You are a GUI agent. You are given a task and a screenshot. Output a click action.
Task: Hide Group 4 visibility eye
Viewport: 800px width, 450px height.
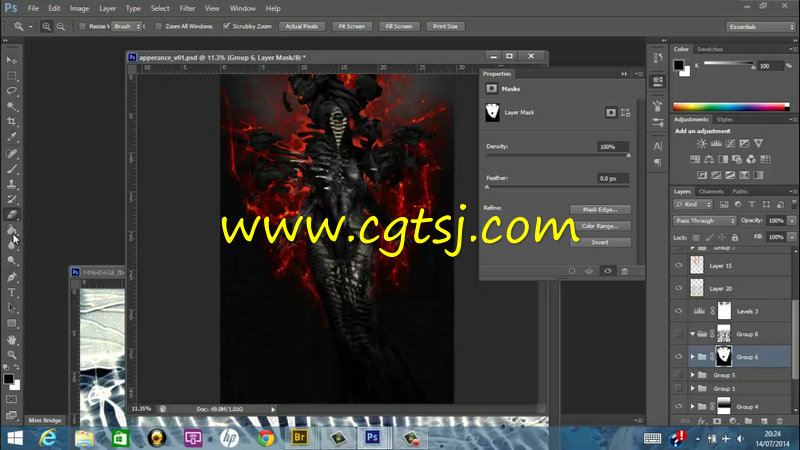click(679, 407)
